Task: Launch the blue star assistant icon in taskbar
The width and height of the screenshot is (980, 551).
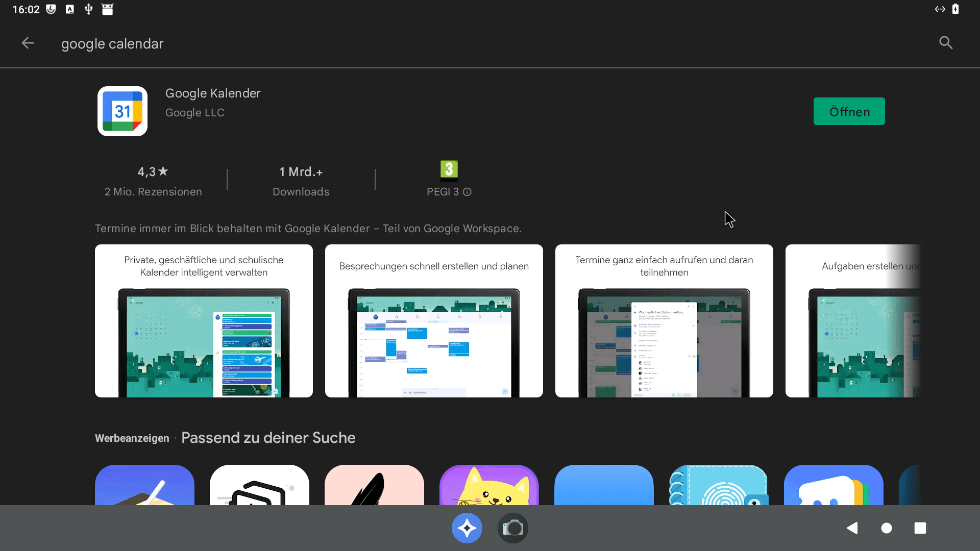Action: click(x=467, y=528)
